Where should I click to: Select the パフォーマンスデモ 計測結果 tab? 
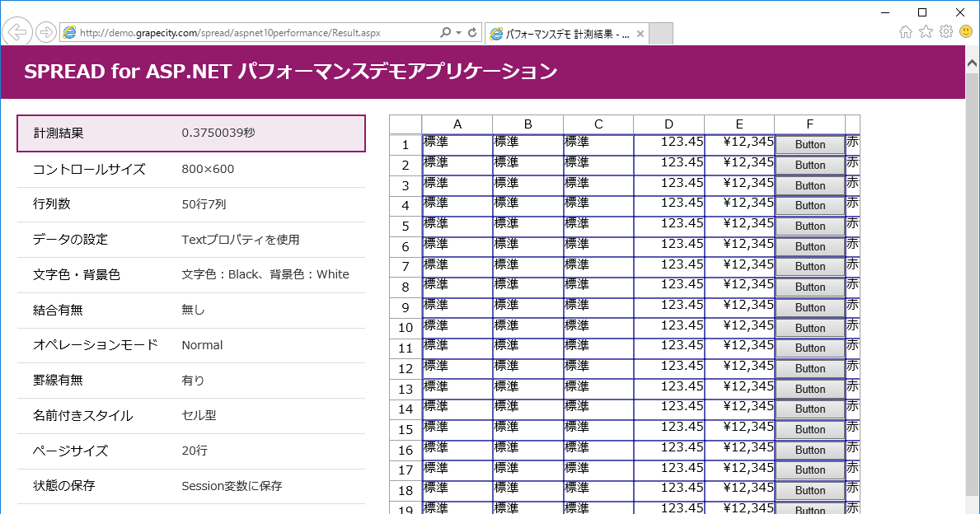[567, 35]
